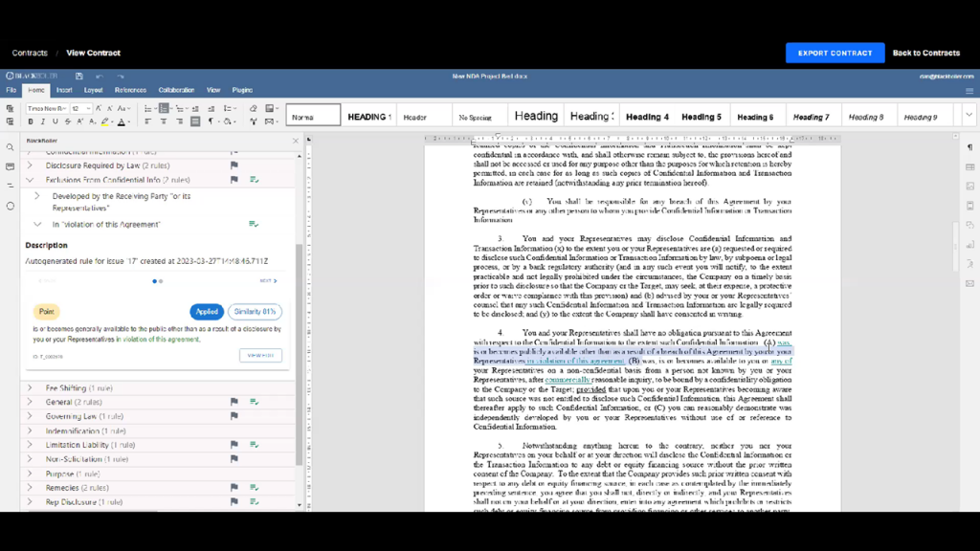Open the comments icon in left sidebar
Viewport: 980px width, 551px height.
10,166
